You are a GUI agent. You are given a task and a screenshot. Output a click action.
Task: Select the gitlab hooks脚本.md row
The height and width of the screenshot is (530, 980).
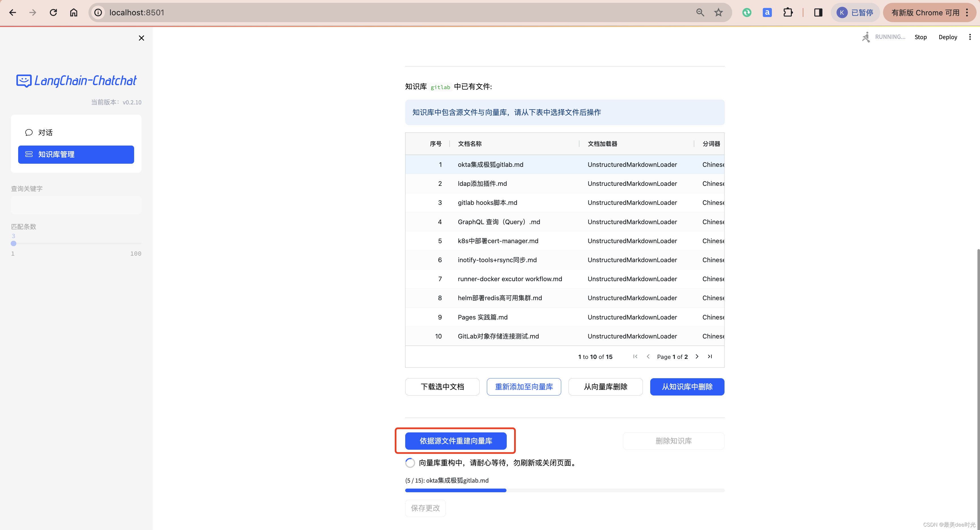(565, 203)
